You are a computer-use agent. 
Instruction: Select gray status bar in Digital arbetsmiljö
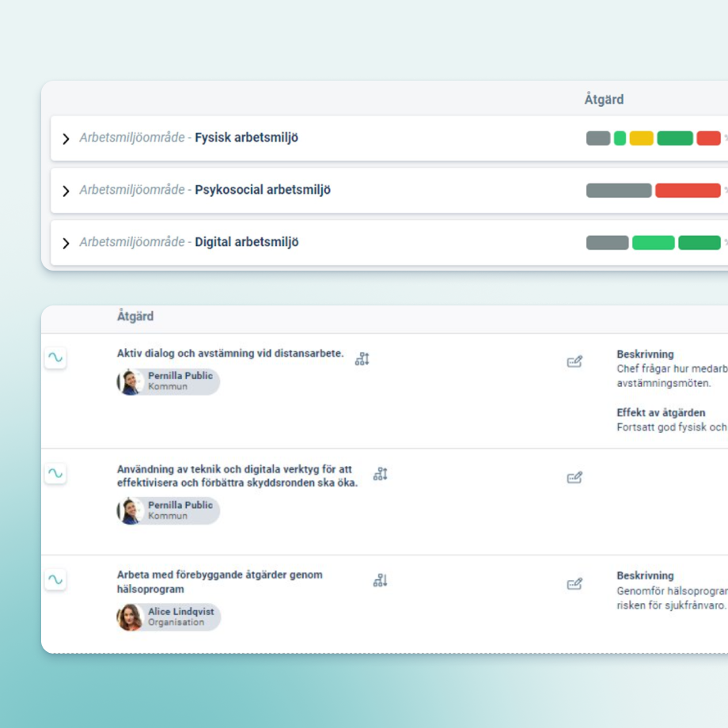pos(607,243)
